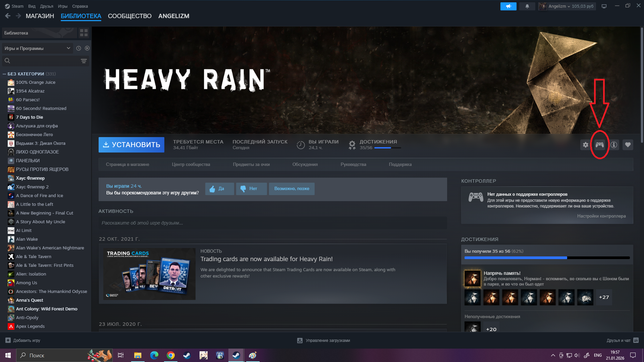The image size is (644, 362).
Task: Show game info icon
Action: [x=614, y=145]
